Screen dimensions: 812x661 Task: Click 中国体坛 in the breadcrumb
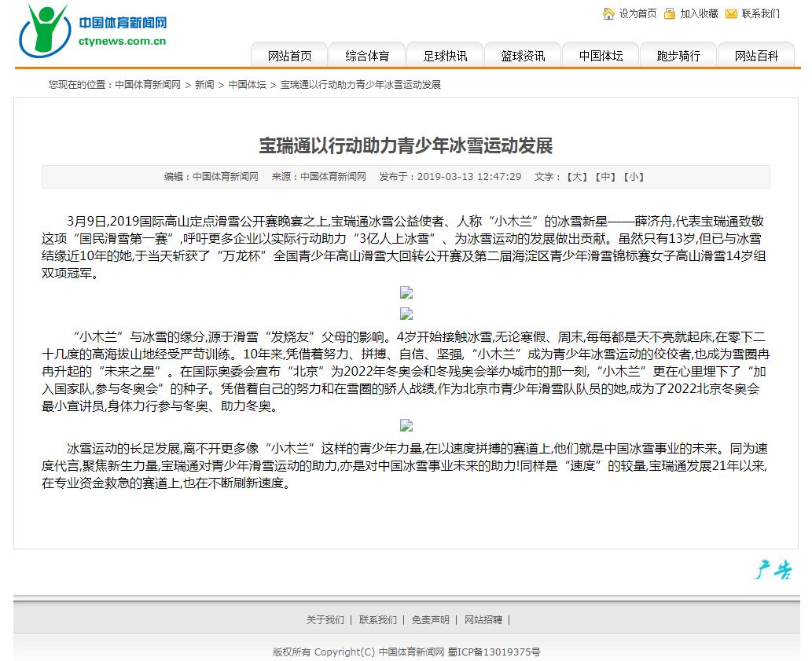coord(247,84)
